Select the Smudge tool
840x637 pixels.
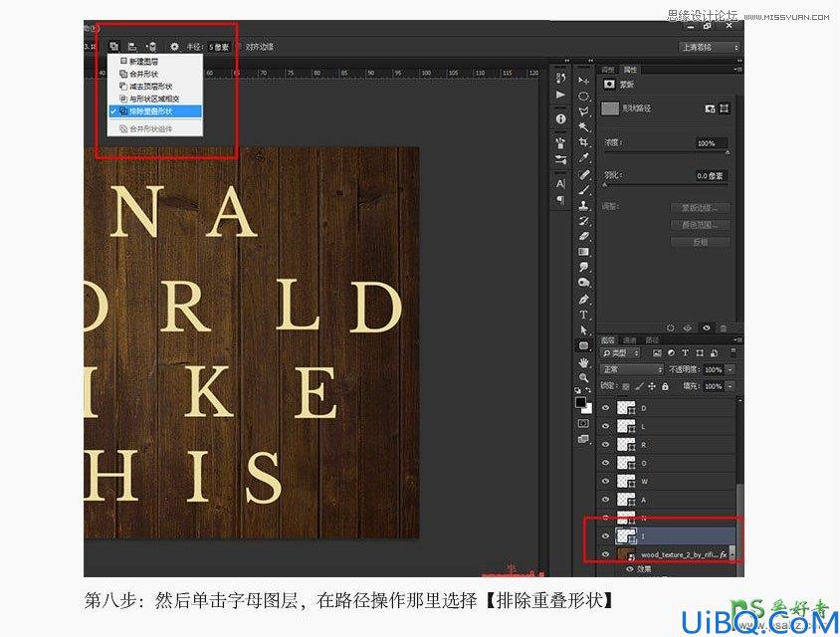(x=583, y=267)
